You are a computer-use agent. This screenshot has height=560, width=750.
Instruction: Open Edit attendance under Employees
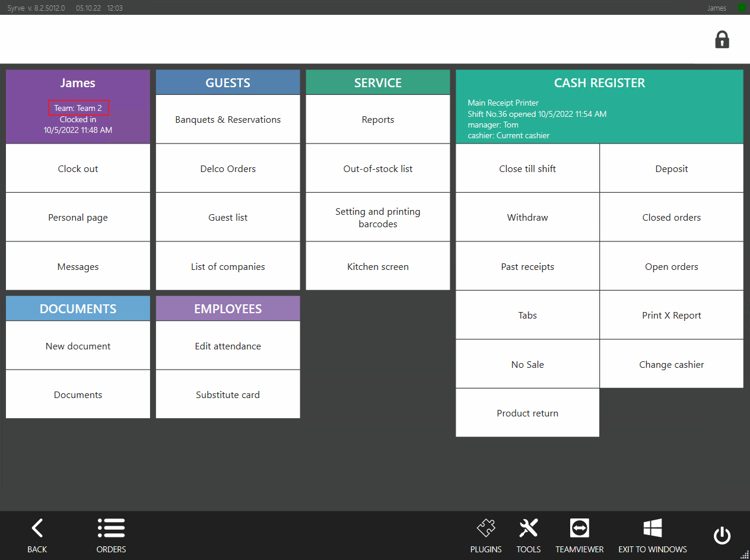[x=228, y=346]
